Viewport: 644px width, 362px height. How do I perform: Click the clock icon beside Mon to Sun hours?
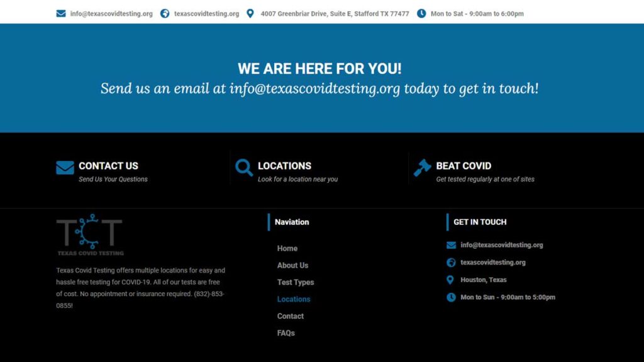[451, 297]
